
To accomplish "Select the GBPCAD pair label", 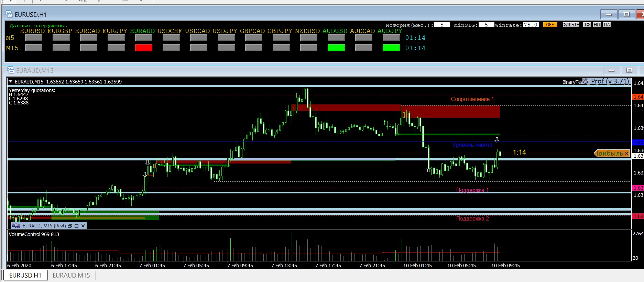I will [x=252, y=31].
